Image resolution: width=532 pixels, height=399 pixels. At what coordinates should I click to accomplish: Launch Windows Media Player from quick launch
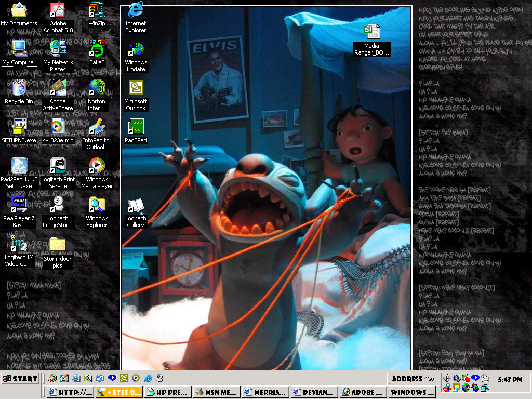pyautogui.click(x=136, y=378)
